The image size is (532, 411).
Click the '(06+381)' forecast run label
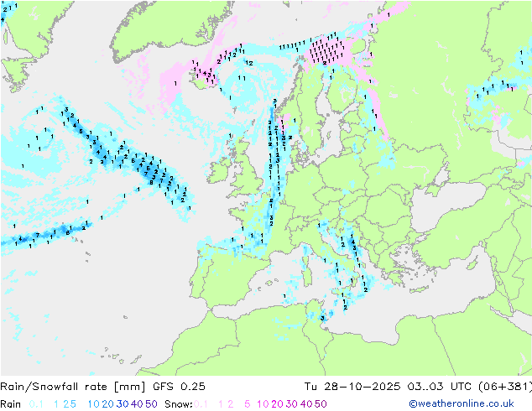(x=505, y=387)
